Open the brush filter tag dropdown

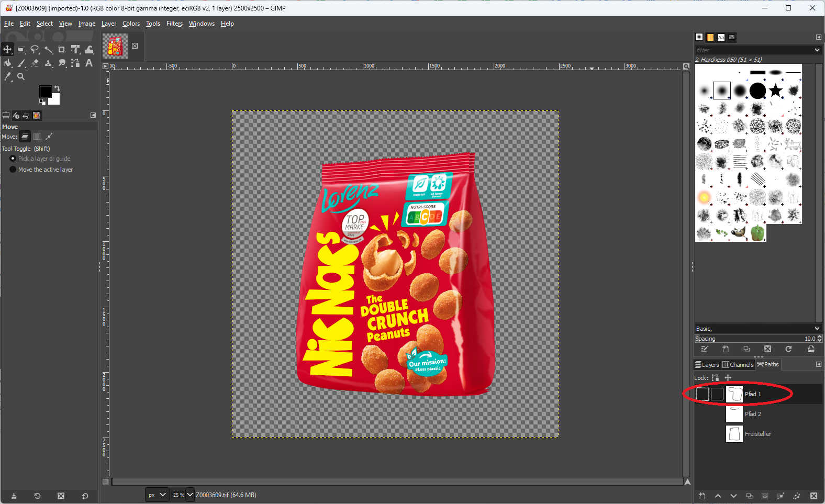pos(817,50)
